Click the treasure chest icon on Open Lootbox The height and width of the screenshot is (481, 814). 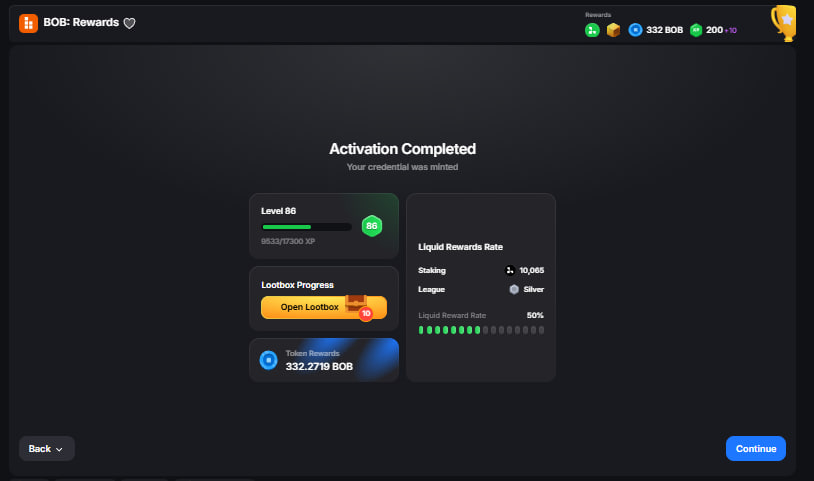(x=356, y=303)
